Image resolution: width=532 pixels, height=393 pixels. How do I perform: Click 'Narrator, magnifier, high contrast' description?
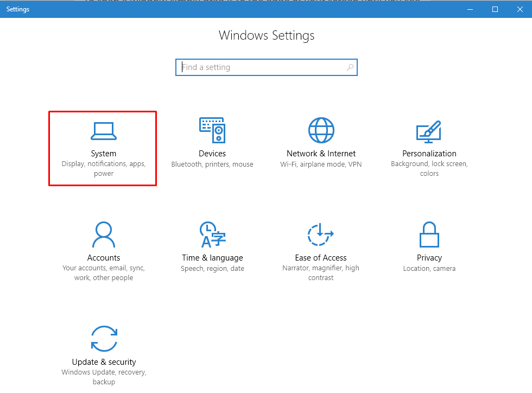[321, 273]
